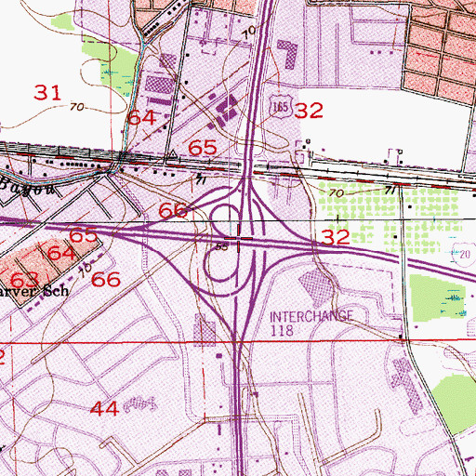Viewport: 476px width, 476px height.
Task: Click the Interstate 20 shield marker
Action: [x=464, y=254]
